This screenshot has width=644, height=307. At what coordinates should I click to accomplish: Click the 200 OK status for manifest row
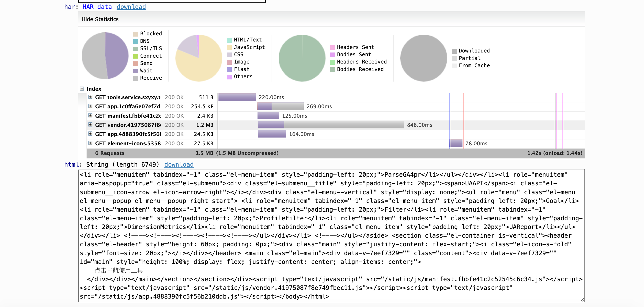(174, 116)
